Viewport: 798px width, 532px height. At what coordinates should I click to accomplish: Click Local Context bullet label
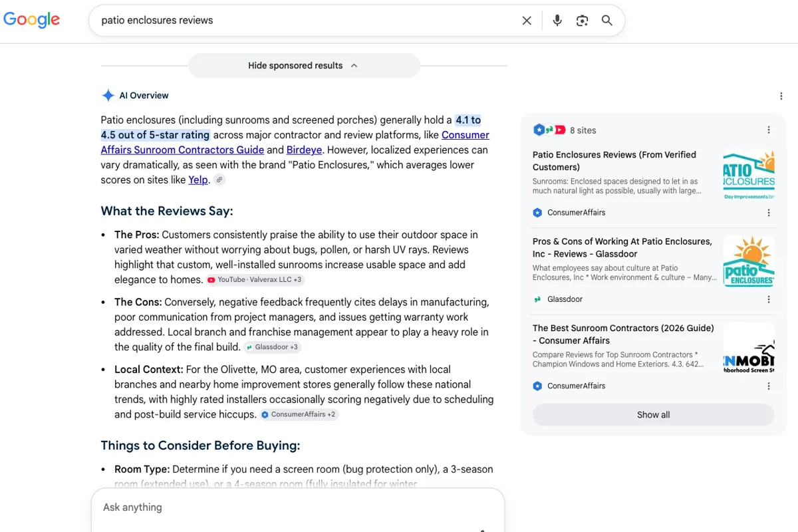pos(148,369)
